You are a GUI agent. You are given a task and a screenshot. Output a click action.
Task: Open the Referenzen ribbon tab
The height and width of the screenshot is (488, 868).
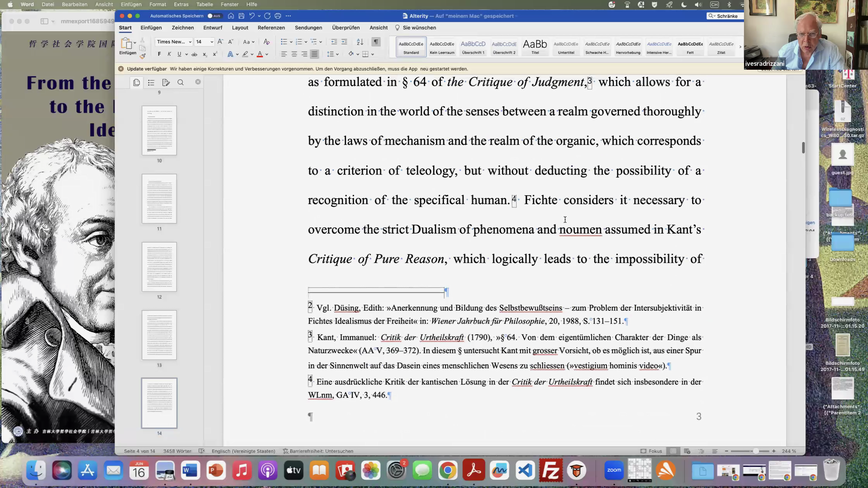tap(271, 27)
